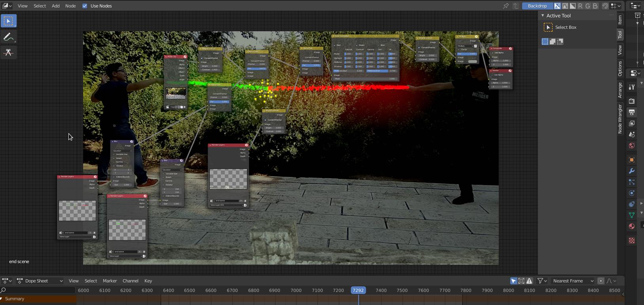This screenshot has width=644, height=305.
Task: Open Nearest Frame snap dropdown
Action: tap(573, 281)
